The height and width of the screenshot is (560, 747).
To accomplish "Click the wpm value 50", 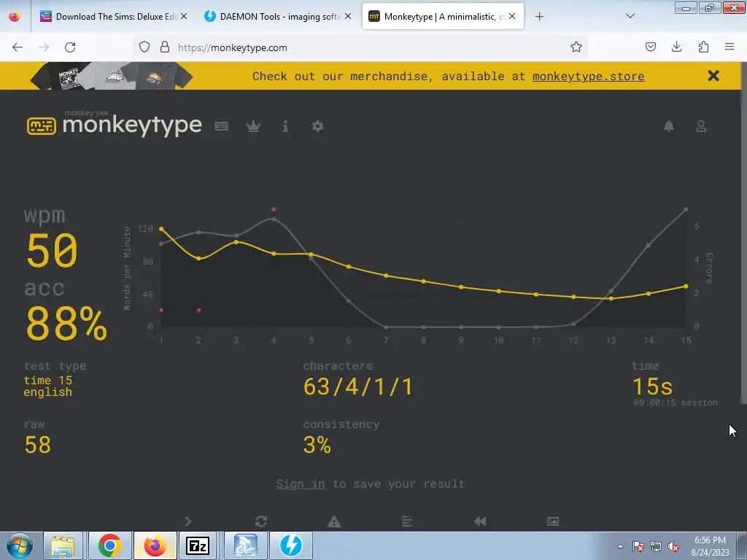I will (52, 250).
